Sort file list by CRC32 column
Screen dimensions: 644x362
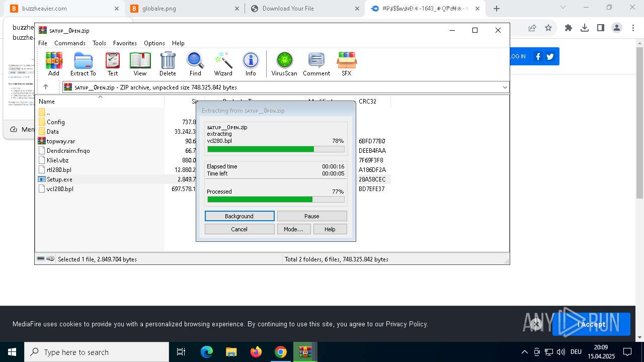373,102
